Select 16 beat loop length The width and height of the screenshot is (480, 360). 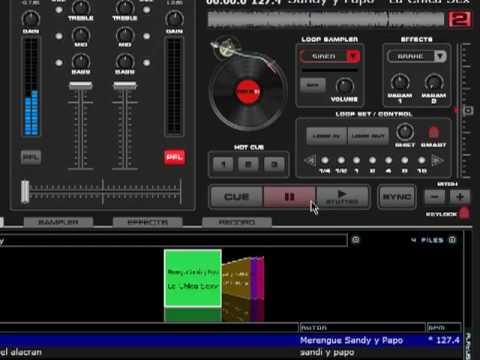click(x=422, y=161)
